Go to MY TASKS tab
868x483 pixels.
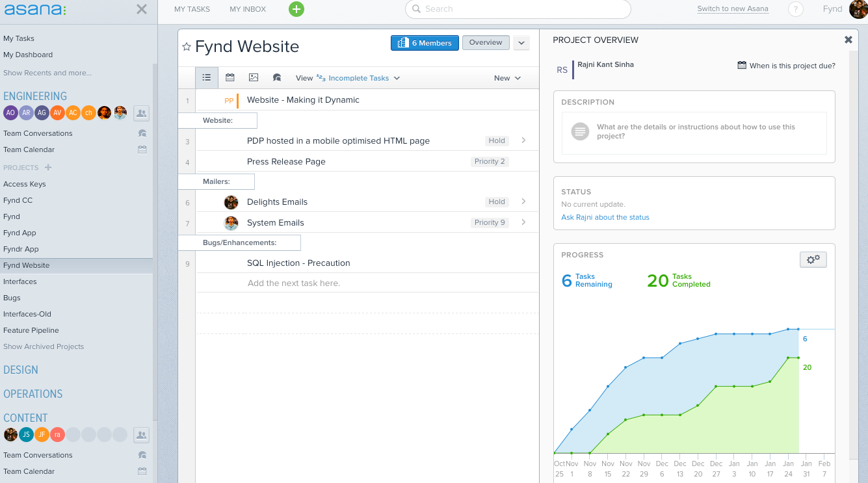click(x=192, y=9)
